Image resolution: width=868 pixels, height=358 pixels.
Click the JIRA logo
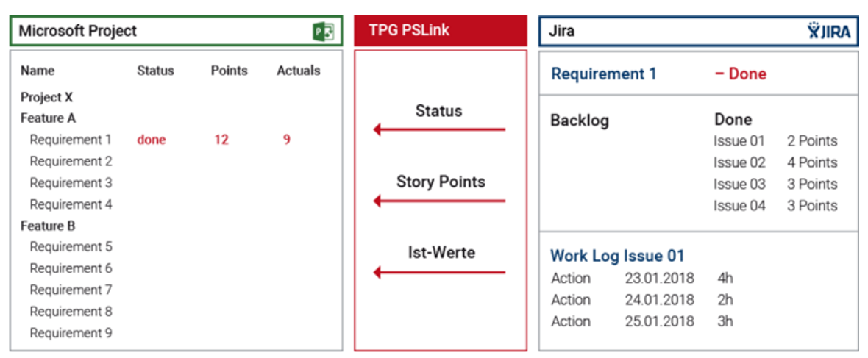tap(828, 32)
